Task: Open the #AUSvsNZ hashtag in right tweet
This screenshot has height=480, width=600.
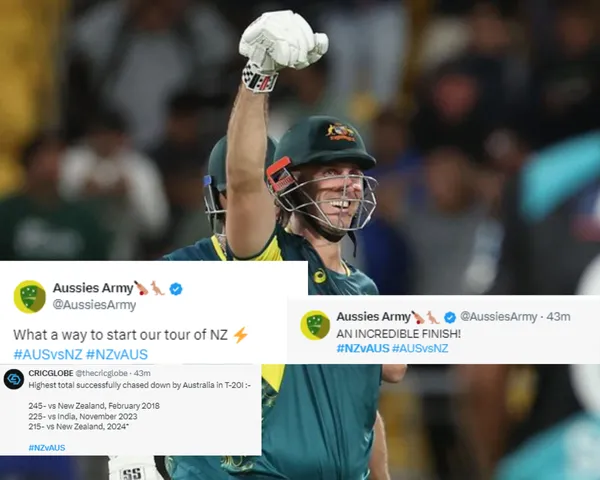Action: tap(420, 348)
